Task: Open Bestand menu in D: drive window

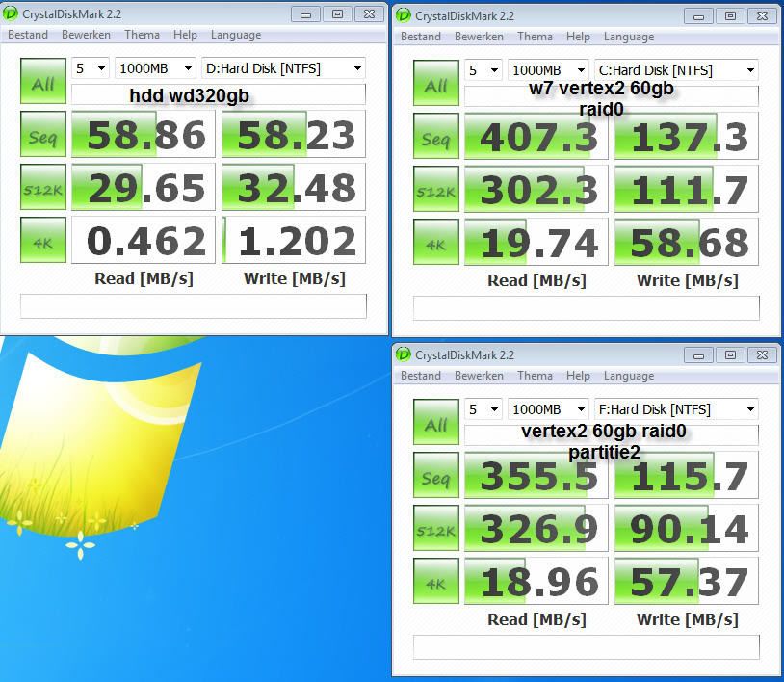Action: coord(28,35)
